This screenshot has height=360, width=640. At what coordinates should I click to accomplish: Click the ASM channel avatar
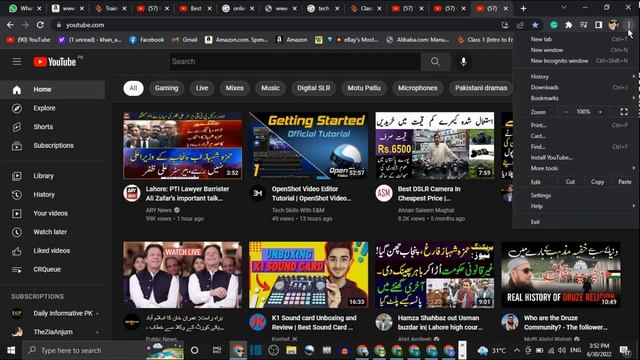point(384,193)
